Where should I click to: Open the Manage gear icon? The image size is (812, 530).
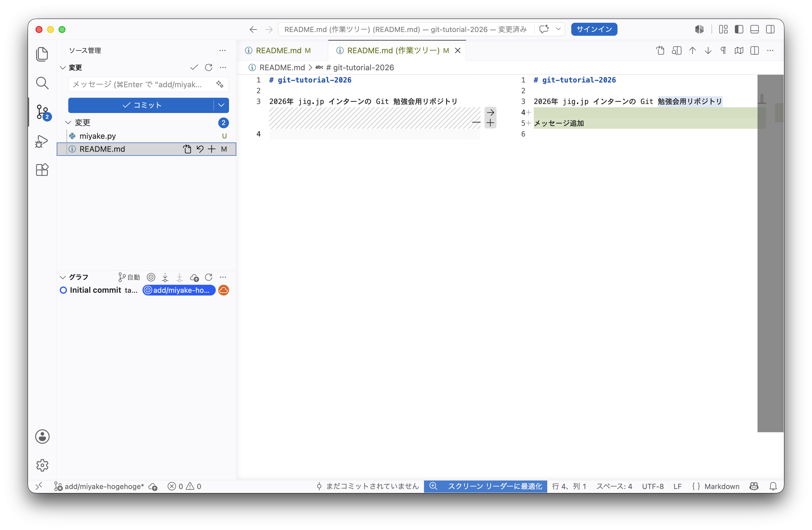coord(42,465)
